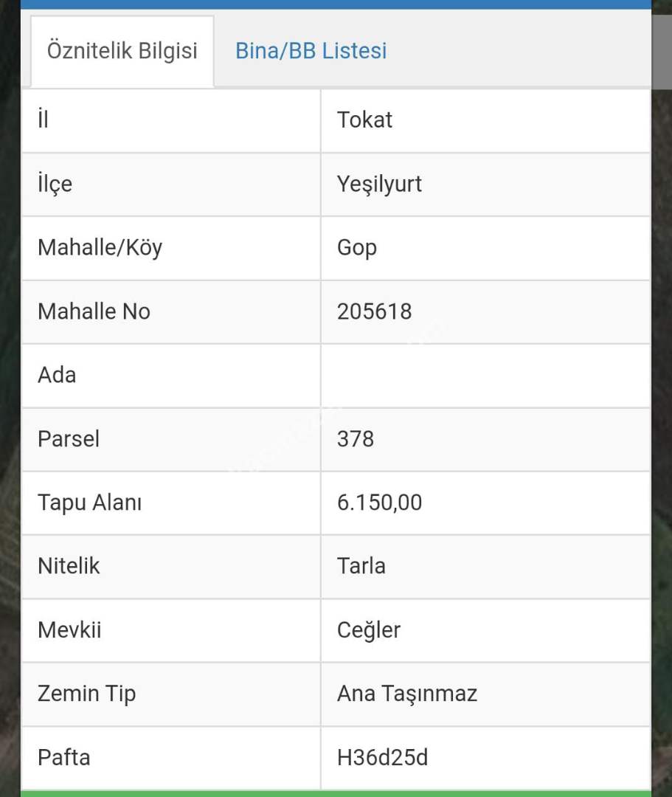Image resolution: width=672 pixels, height=797 pixels.
Task: Click the Tapu Alanı value 6.150,00
Action: click(379, 503)
